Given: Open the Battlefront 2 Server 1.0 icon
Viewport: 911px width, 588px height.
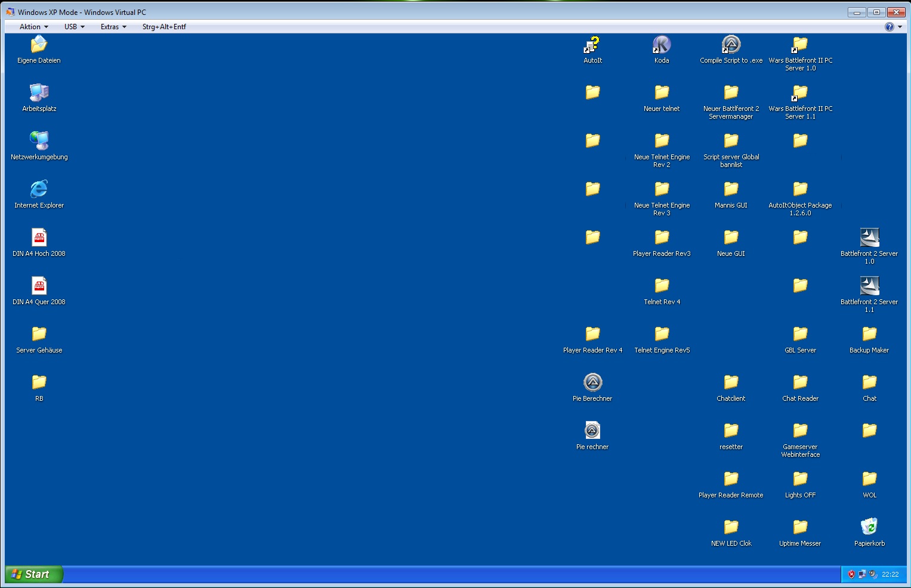Looking at the screenshot, I should pyautogui.click(x=869, y=238).
